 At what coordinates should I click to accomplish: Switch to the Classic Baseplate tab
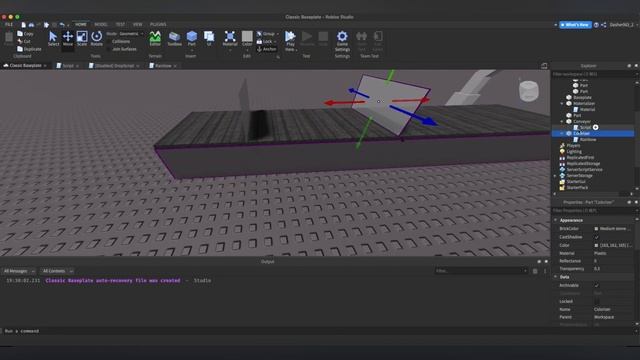coord(25,66)
